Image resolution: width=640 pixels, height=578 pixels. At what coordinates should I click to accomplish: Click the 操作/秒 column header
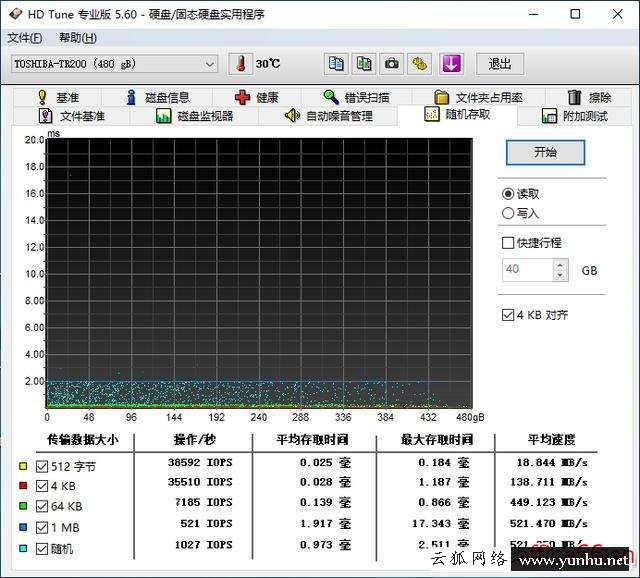point(195,440)
